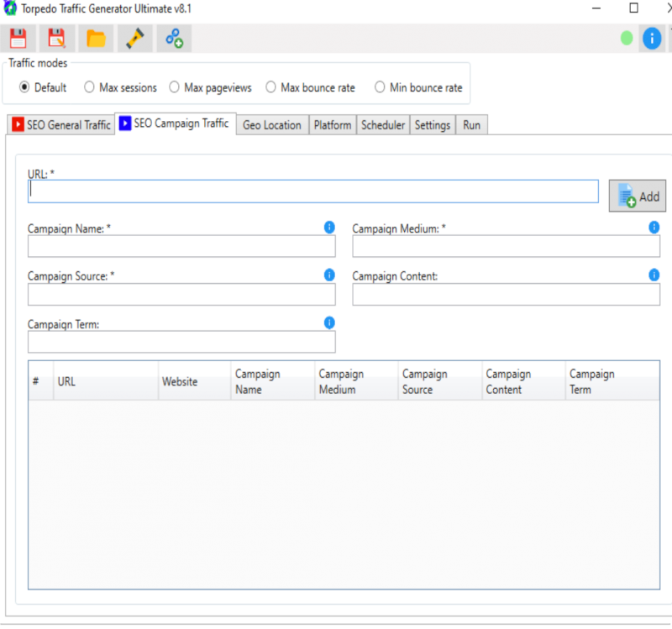The height and width of the screenshot is (629, 672).
Task: Click the yellow highlighter toolbar icon
Action: [x=134, y=38]
